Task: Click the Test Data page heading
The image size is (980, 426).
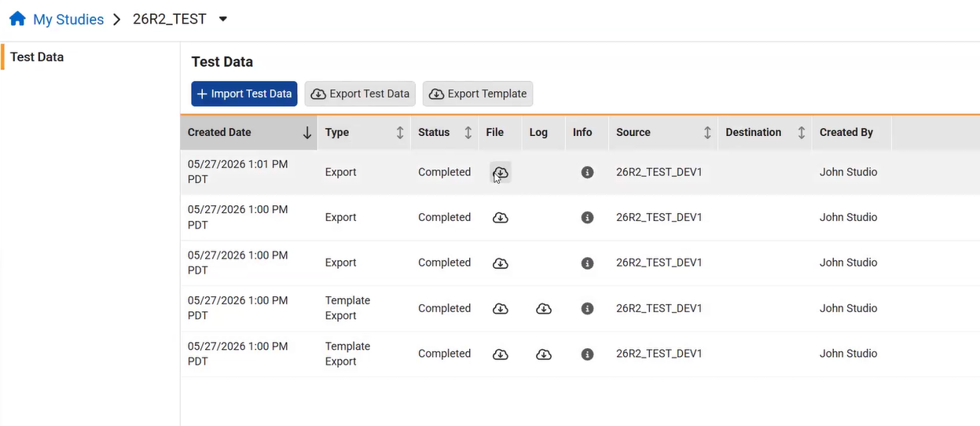Action: coord(222,61)
